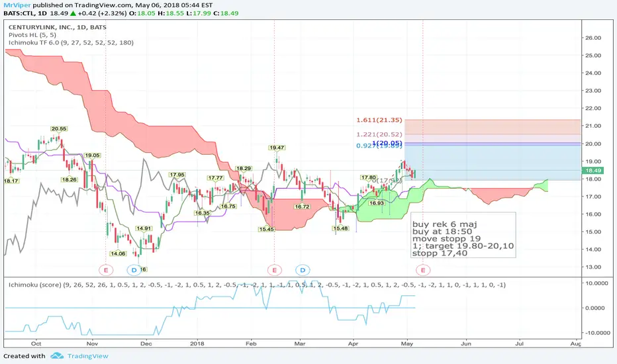Select the CENTURYLINK, INC., 1D, BATS legend title
617x364 pixels.
pos(58,27)
